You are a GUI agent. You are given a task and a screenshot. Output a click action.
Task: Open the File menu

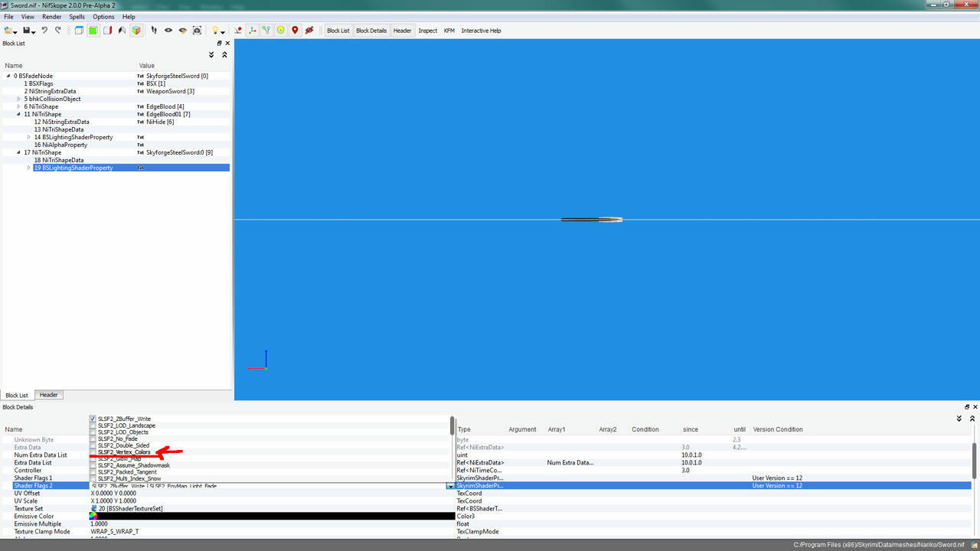coord(9,17)
